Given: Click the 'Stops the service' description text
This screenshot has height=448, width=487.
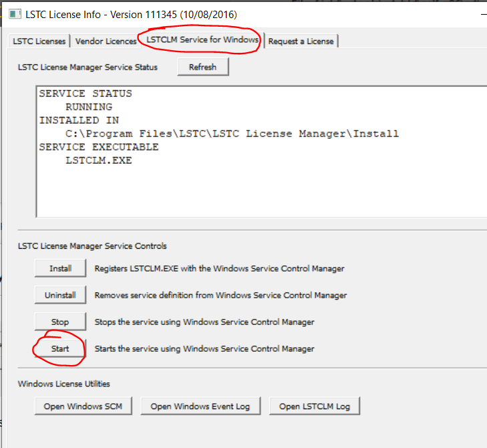Looking at the screenshot, I should [x=204, y=322].
